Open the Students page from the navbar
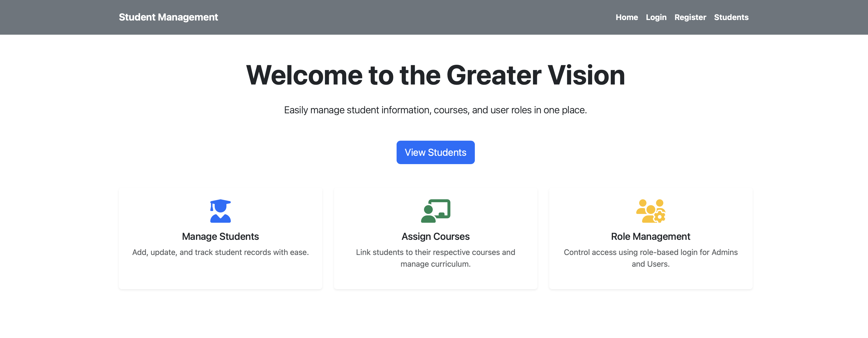This screenshot has height=338, width=868. (732, 17)
